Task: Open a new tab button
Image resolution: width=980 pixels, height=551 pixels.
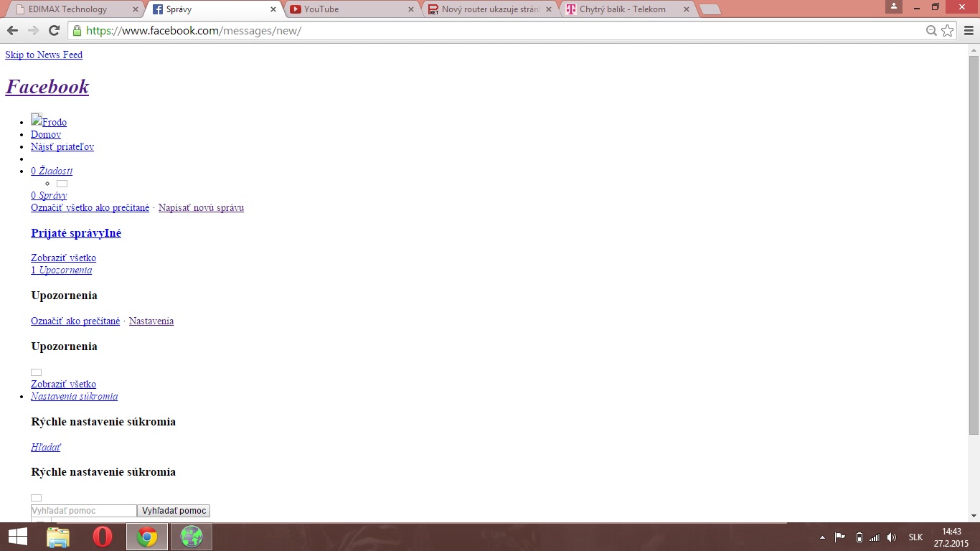Action: 710,9
